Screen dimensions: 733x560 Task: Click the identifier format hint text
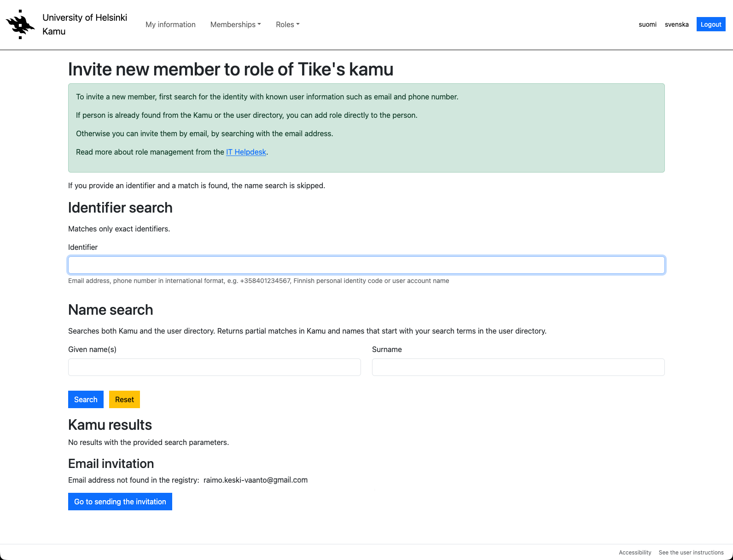(258, 281)
